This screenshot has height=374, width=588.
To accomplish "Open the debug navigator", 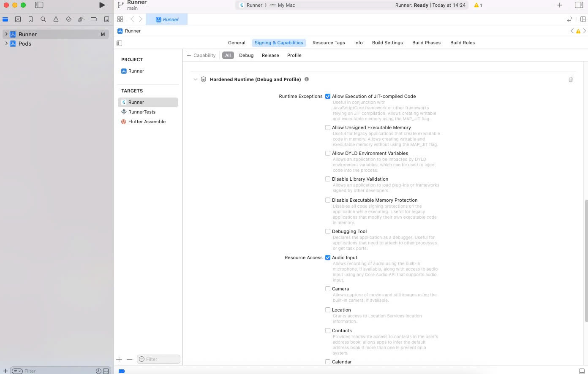I will tap(81, 19).
